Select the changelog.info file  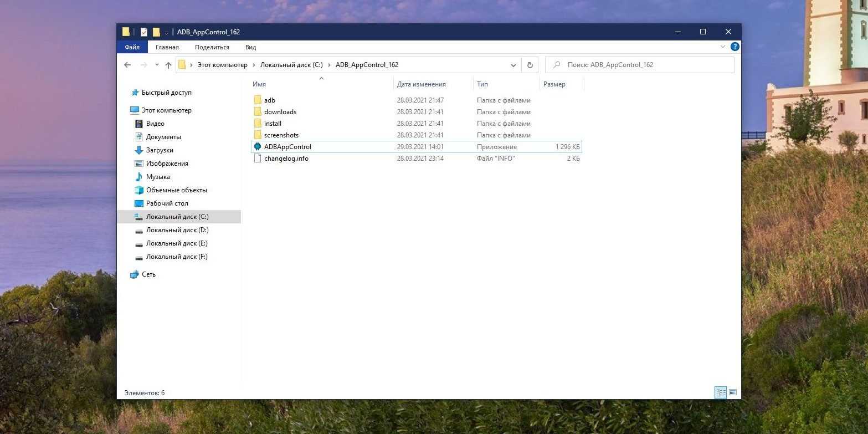tap(286, 159)
